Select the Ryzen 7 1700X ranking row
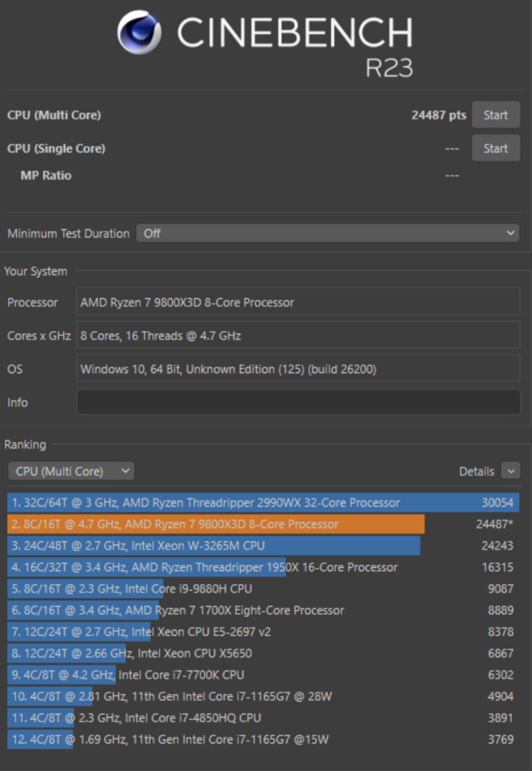Viewport: 532px width, 771px height. [263, 610]
